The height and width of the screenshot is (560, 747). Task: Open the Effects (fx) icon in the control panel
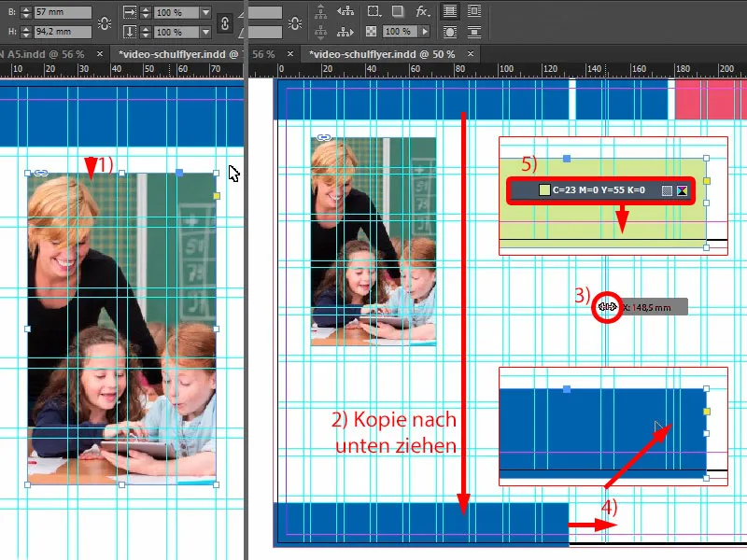pyautogui.click(x=420, y=10)
